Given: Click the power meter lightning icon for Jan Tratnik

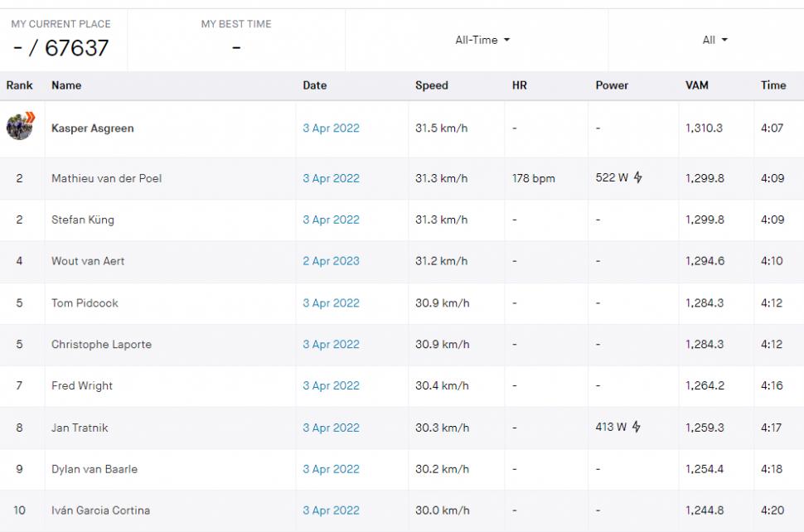Looking at the screenshot, I should [x=637, y=427].
